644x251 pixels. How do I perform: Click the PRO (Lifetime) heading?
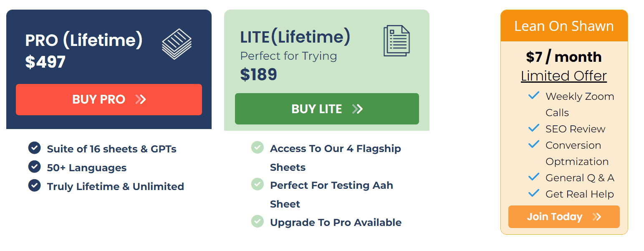83,40
